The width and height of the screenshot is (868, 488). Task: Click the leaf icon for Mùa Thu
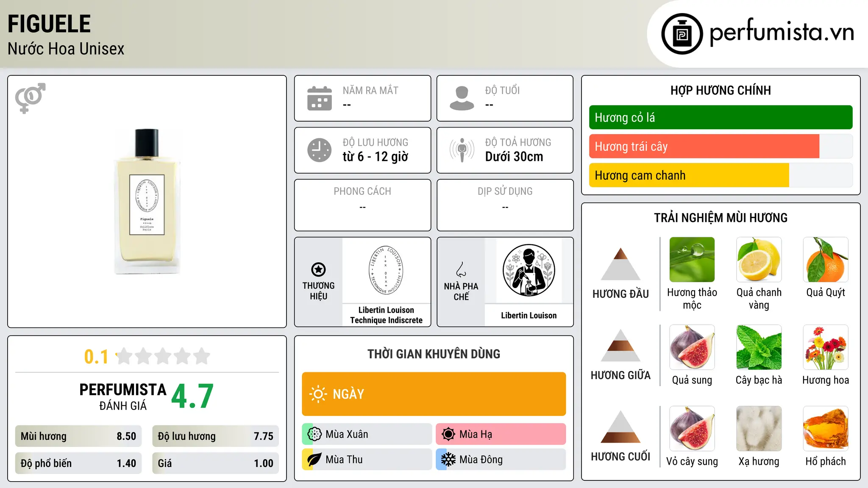(x=314, y=460)
